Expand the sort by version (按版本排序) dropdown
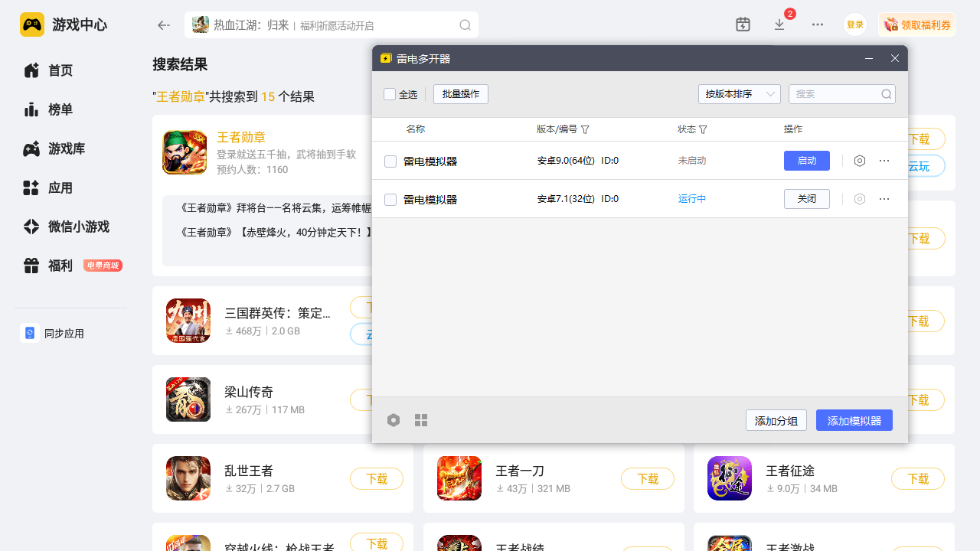This screenshot has height=551, width=980. click(739, 94)
